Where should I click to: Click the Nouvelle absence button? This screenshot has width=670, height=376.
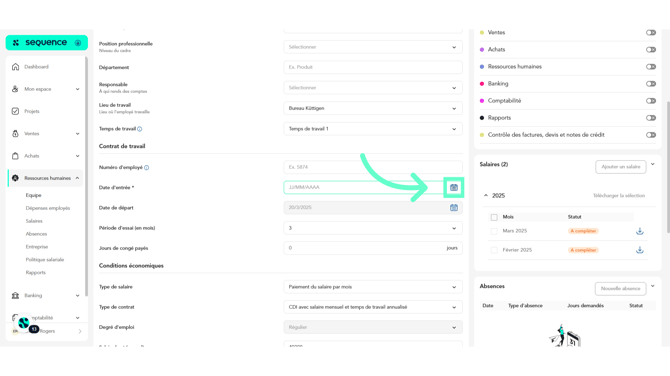pos(620,288)
